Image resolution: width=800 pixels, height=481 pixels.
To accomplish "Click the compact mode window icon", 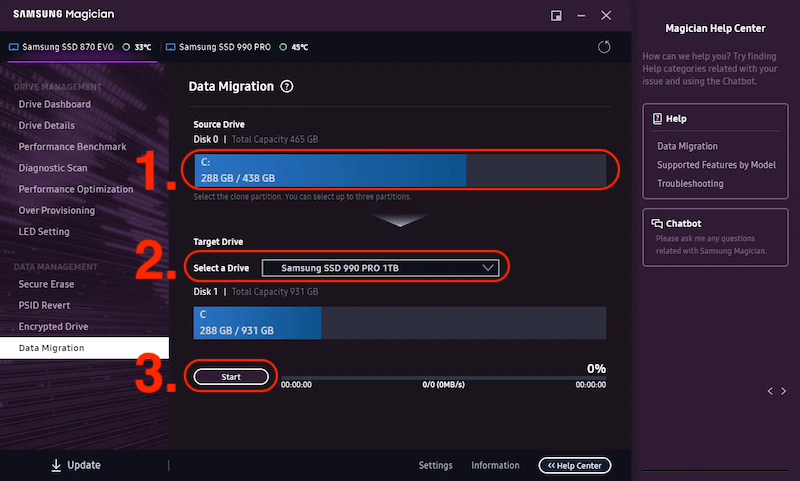I will click(x=556, y=15).
